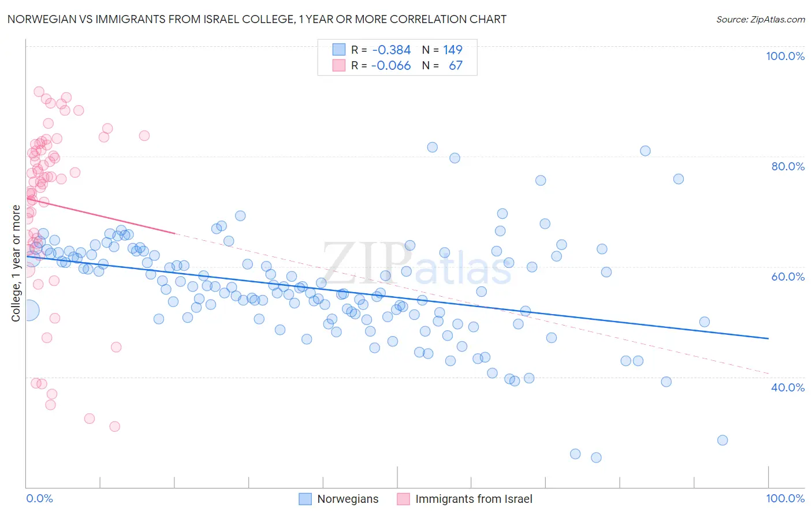Click the ZIPatlas watermark in the chart center

point(416,264)
